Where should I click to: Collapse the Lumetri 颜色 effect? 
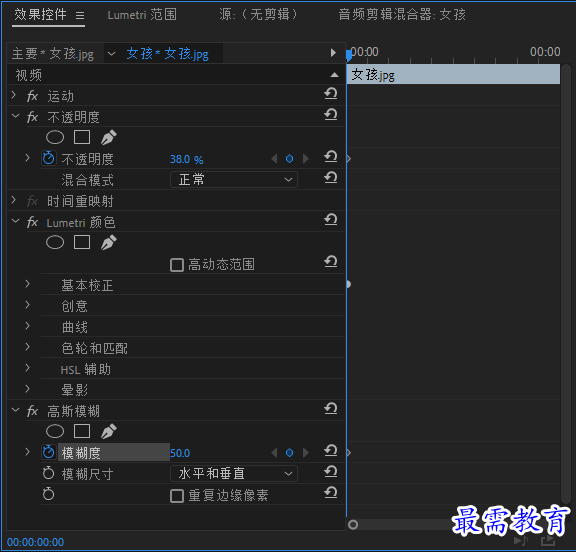click(x=15, y=221)
